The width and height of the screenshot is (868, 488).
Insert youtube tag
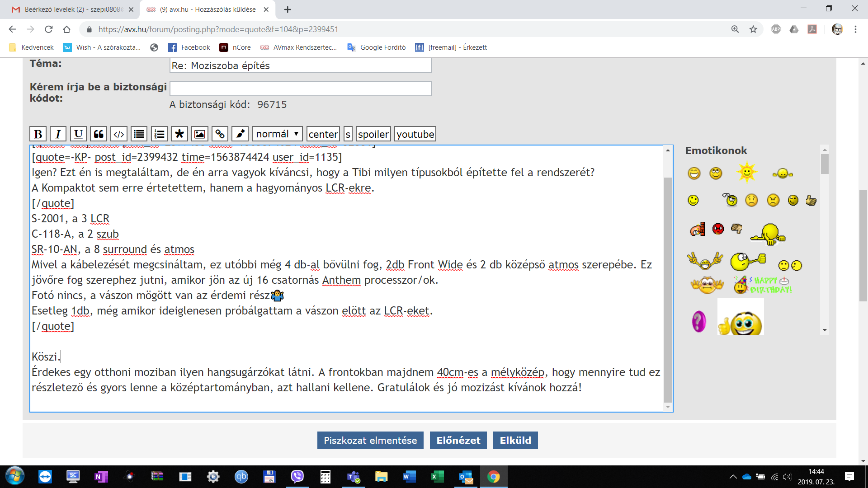pyautogui.click(x=415, y=134)
